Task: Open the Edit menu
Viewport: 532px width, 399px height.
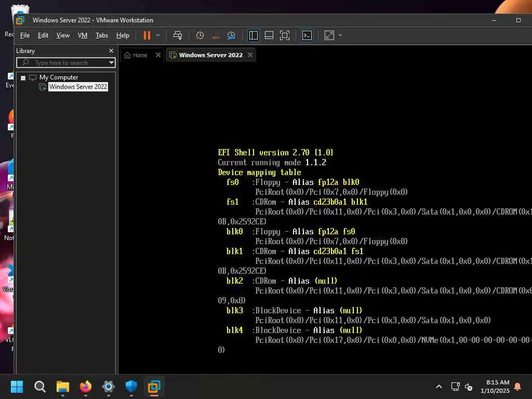Action: click(43, 35)
